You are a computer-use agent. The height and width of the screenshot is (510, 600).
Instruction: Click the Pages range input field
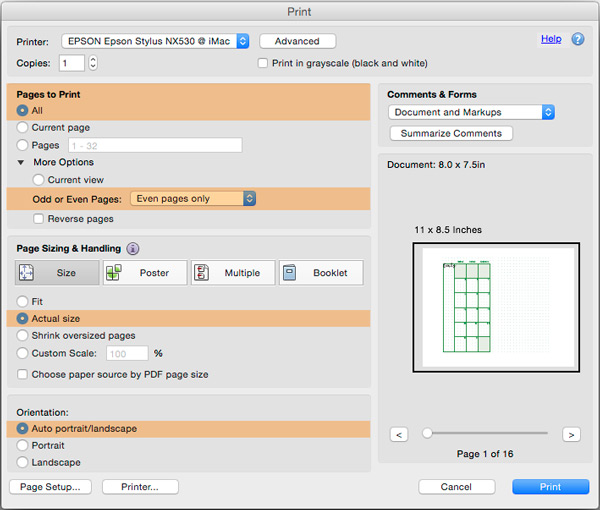click(155, 145)
